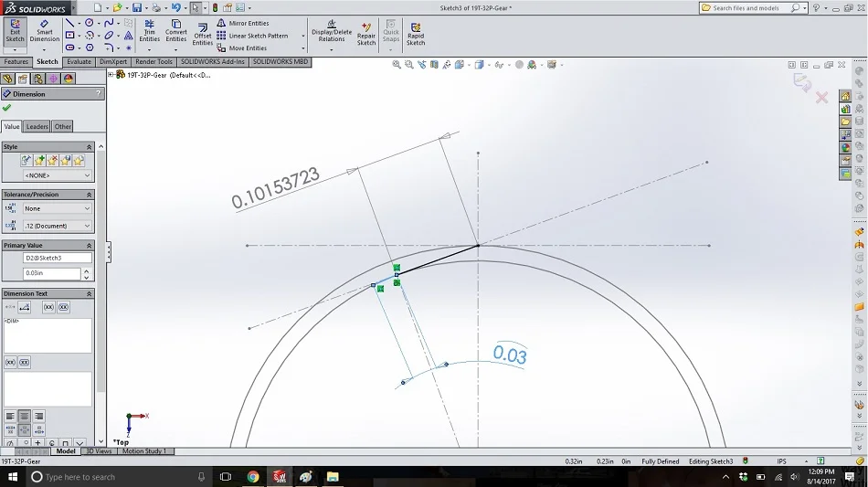Click Move Entities tool
The image size is (868, 487).
[x=242, y=48]
